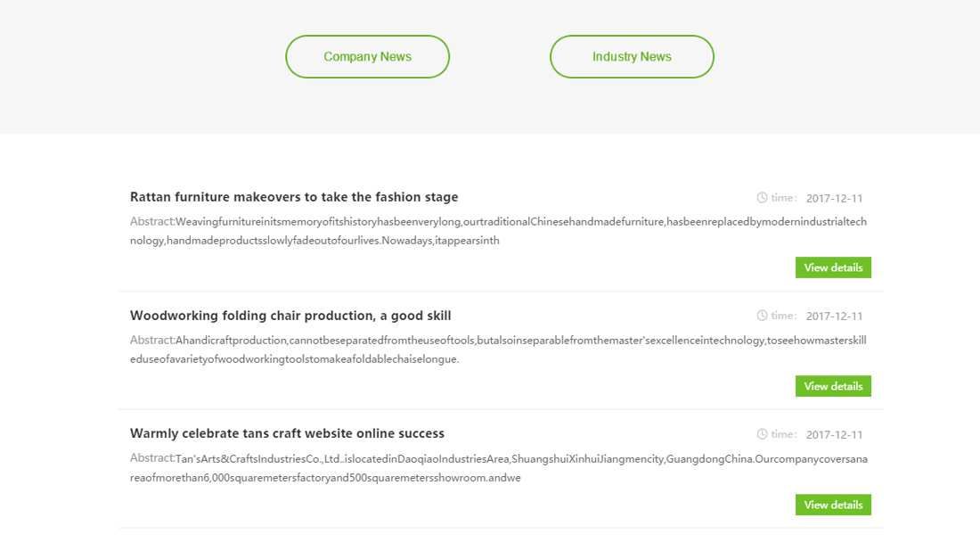980x551 pixels.
Task: Click clock icon beside Rattan furniture article date
Action: pyautogui.click(x=762, y=198)
